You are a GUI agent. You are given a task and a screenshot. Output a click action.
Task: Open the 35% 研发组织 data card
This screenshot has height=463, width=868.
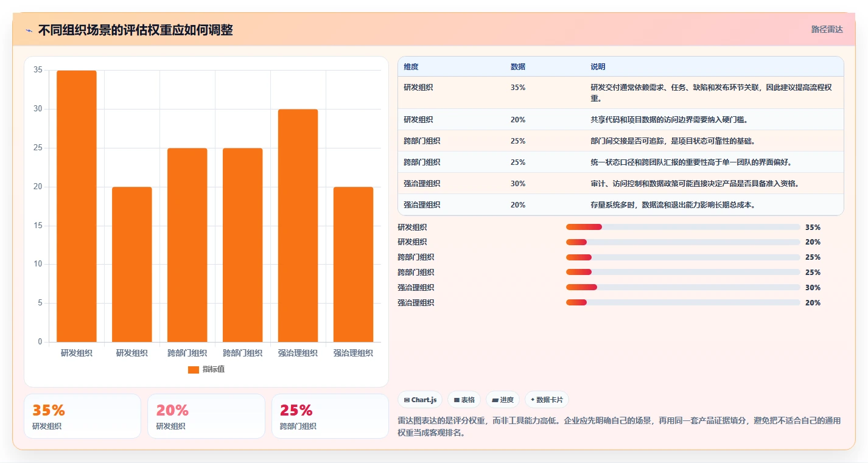[82, 416]
